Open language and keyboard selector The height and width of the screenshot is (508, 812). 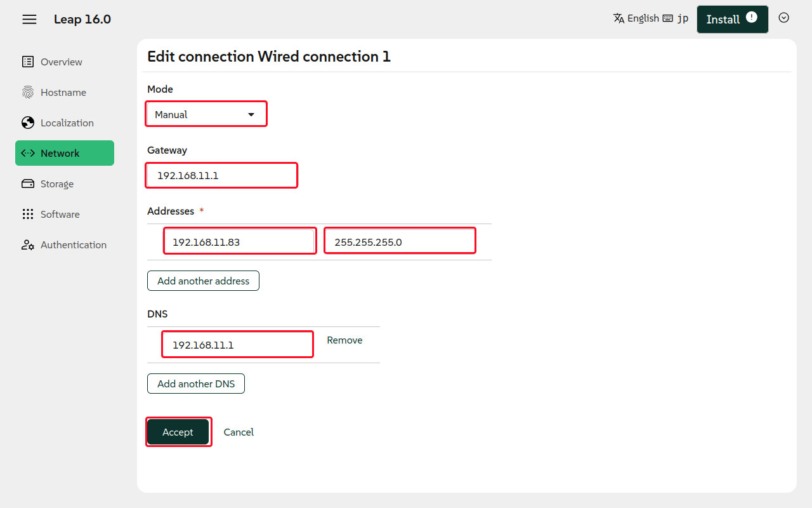tap(650, 18)
